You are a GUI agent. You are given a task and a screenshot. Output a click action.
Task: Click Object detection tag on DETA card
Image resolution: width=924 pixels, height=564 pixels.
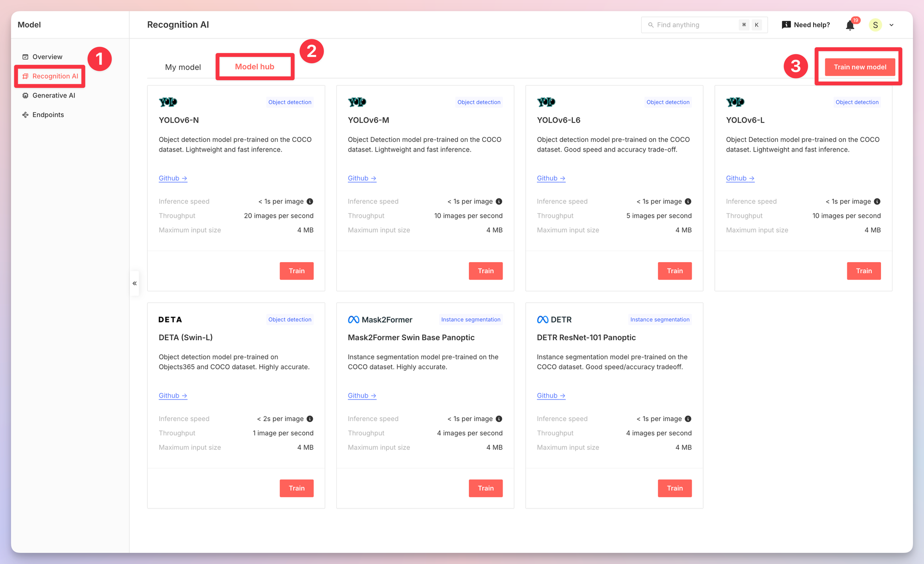point(290,319)
